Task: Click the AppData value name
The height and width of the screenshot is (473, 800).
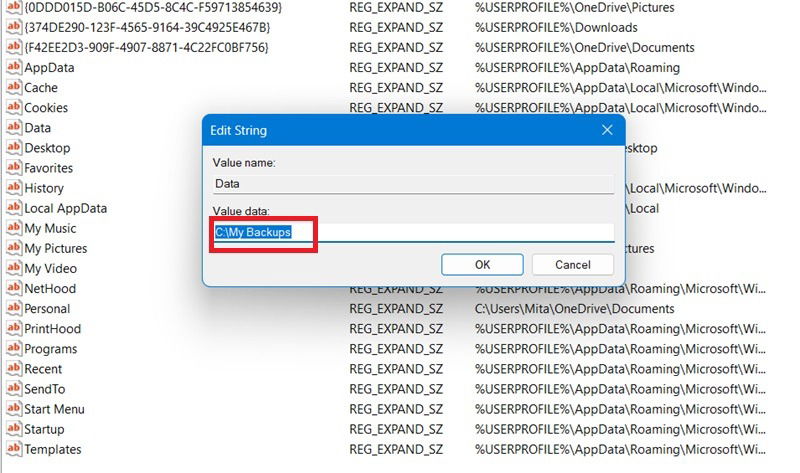Action: pos(49,67)
